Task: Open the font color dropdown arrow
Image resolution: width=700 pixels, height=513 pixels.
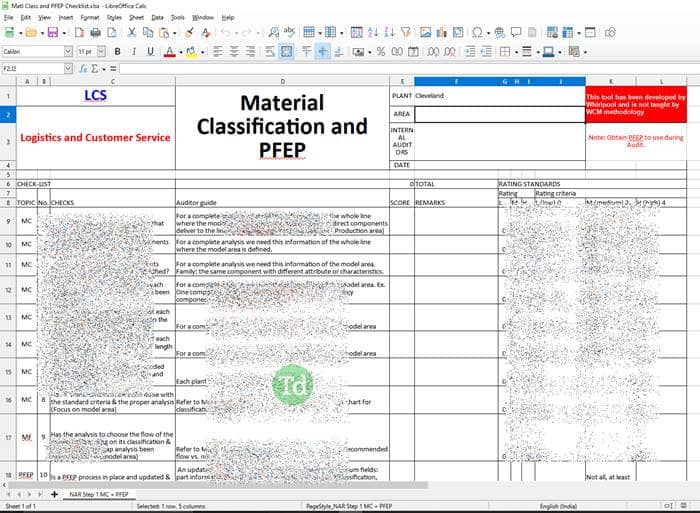Action: point(181,52)
